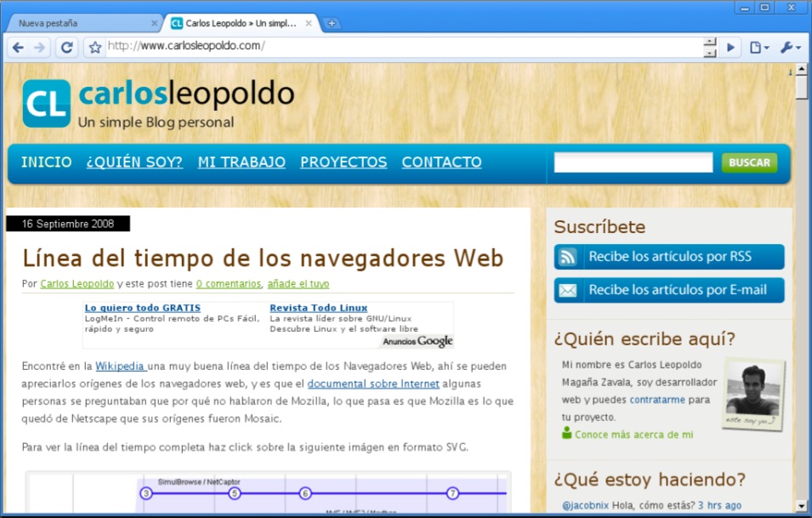
Task: Bookmark this page with the star icon
Action: point(94,48)
